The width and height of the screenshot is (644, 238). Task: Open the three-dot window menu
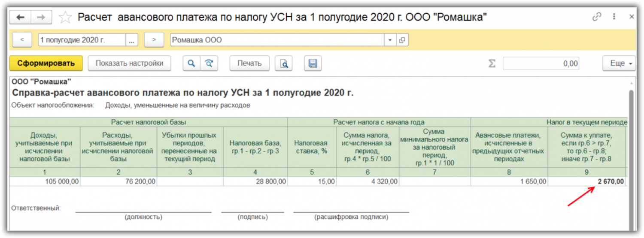[615, 17]
